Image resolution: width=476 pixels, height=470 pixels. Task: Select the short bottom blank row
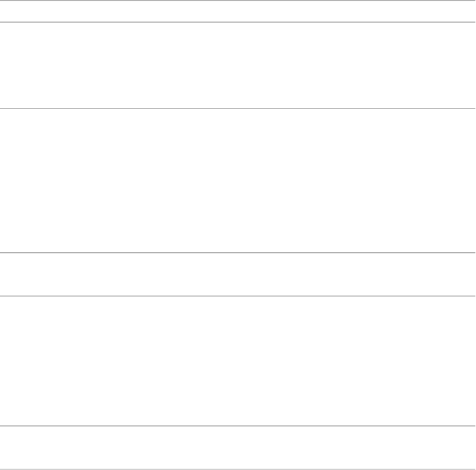pos(238,448)
